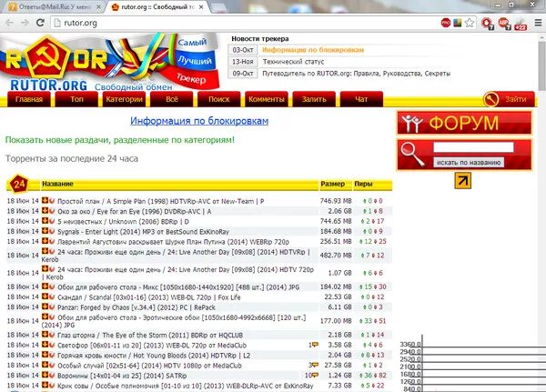The image size is (546, 392).
Task: Download torrent icon for Простой план row
Action: coord(45,200)
